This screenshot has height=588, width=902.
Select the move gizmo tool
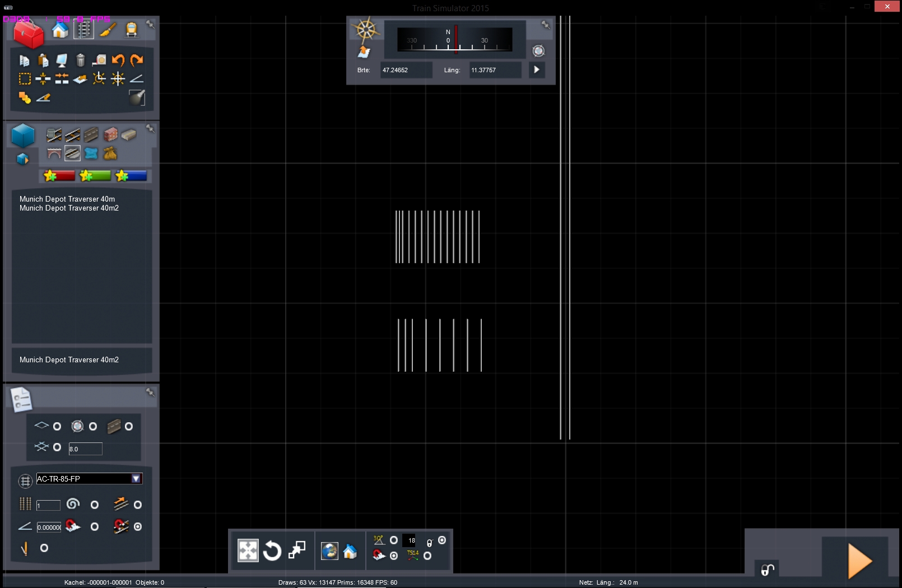pyautogui.click(x=248, y=550)
